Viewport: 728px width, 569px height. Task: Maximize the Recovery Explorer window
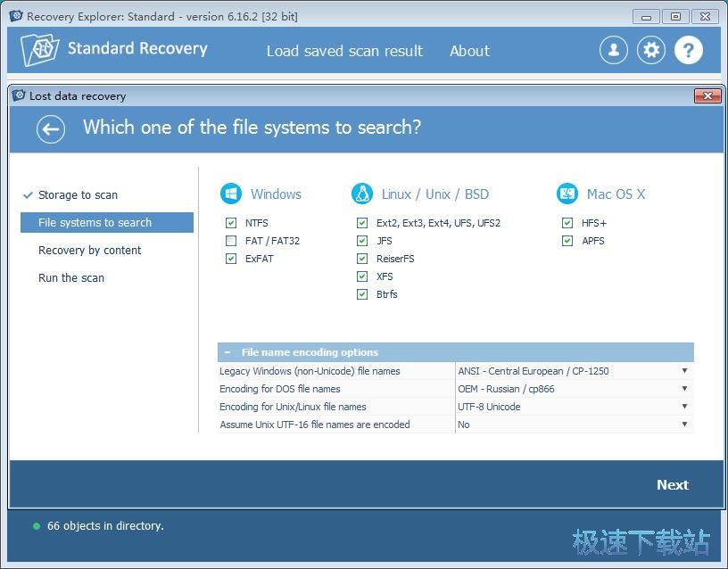pos(675,17)
